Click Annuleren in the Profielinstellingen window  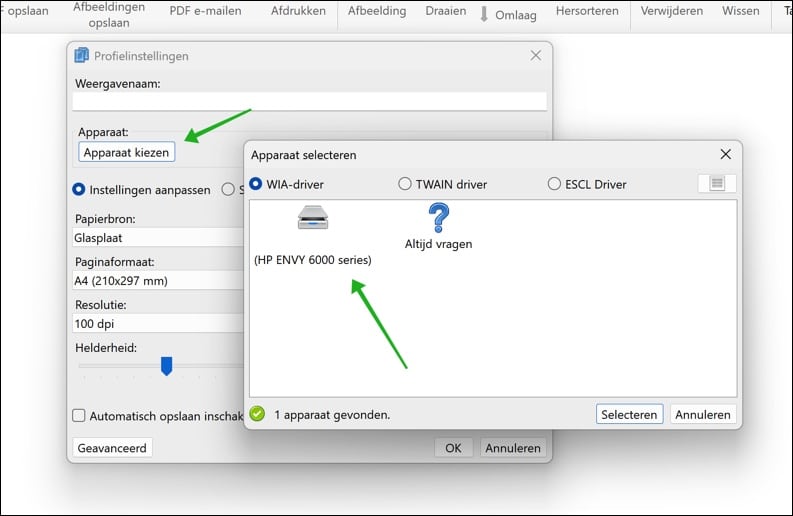click(x=513, y=448)
